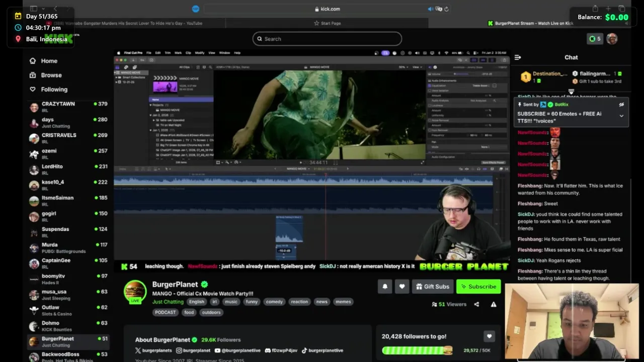Select the funny tag

(x=252, y=302)
